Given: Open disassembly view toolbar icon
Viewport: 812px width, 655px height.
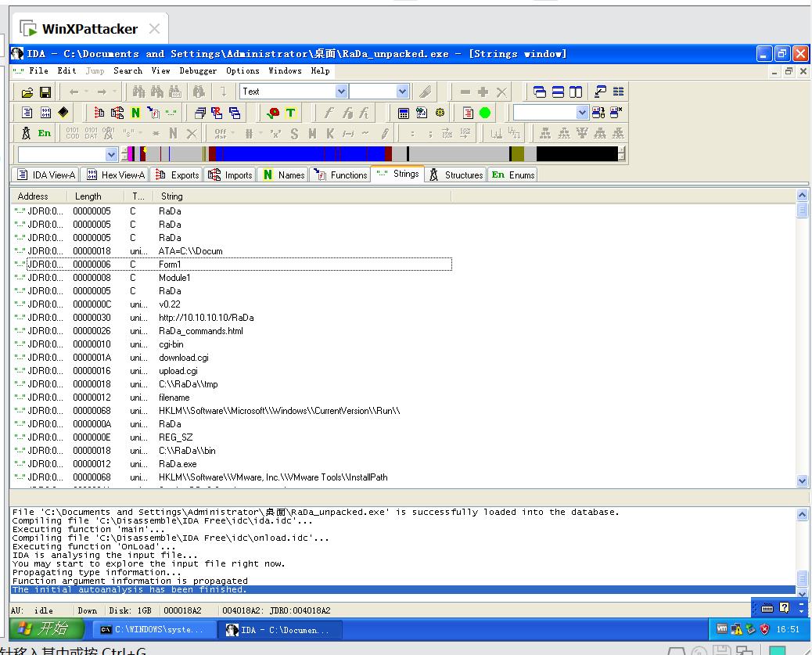Looking at the screenshot, I should pos(27,113).
